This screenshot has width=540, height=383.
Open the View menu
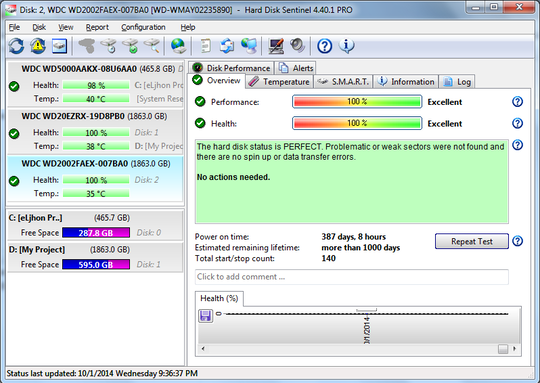tap(65, 27)
